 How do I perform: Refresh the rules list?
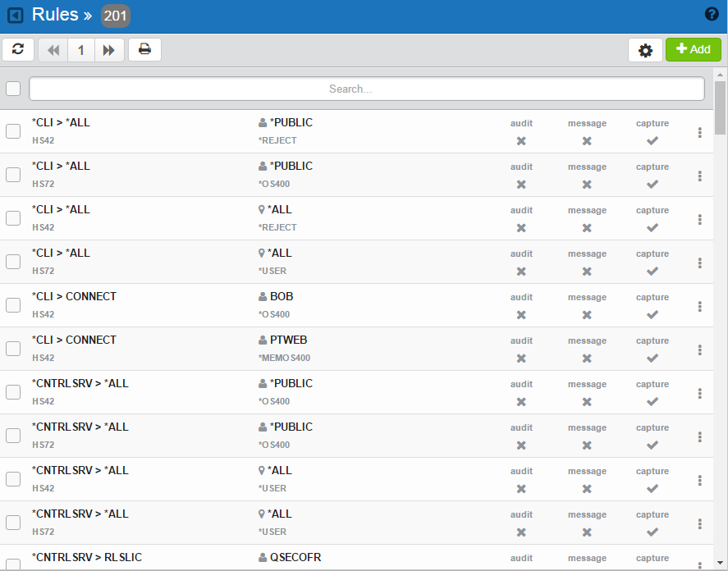[18, 50]
